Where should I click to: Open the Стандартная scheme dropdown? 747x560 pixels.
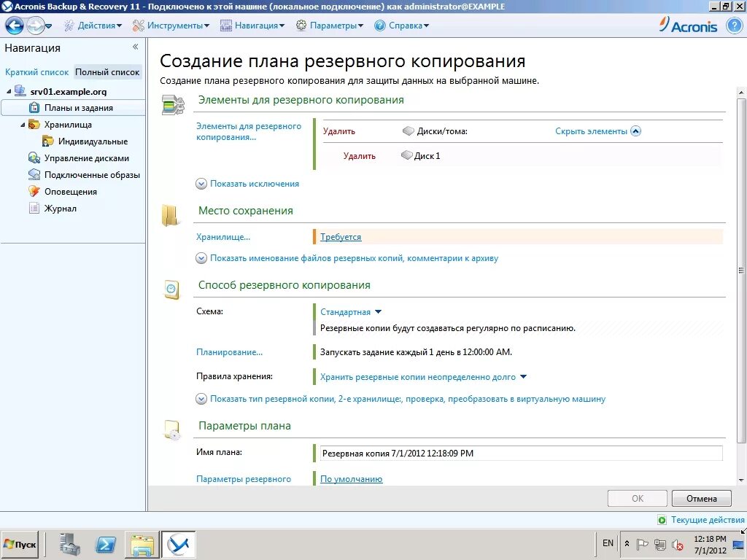(x=351, y=312)
